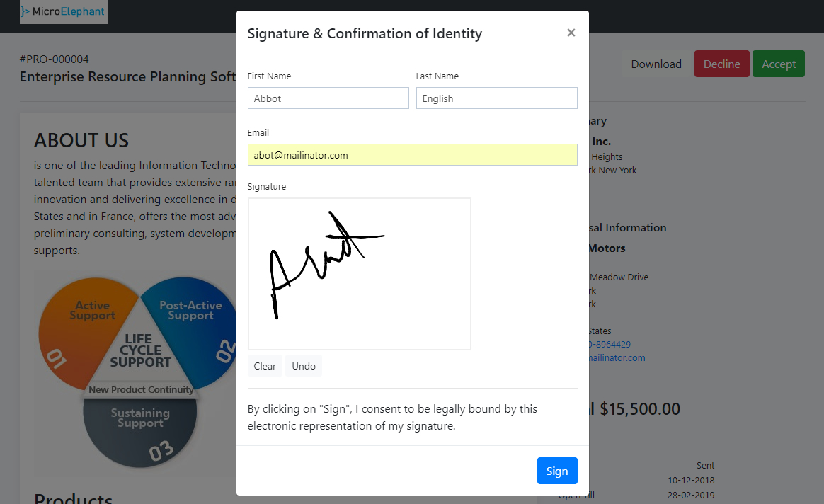Click the proposal number #PRO-000004
This screenshot has width=824, height=504.
[54, 59]
